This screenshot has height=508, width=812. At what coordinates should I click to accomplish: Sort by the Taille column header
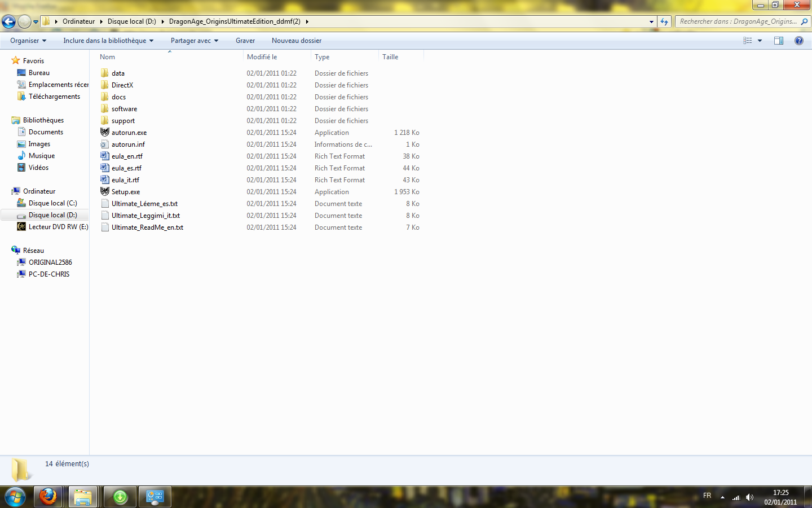(401, 57)
